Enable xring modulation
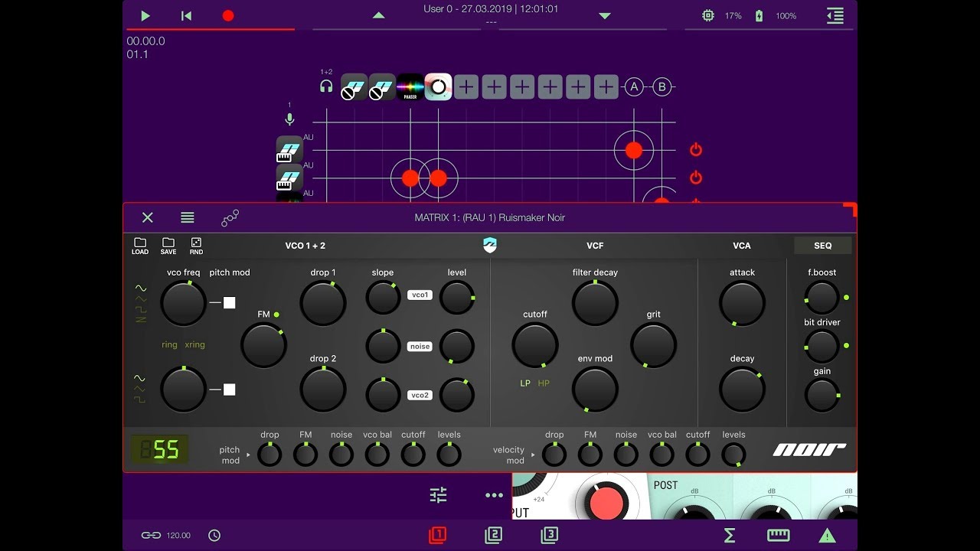Viewport: 980px width, 551px height. (194, 344)
